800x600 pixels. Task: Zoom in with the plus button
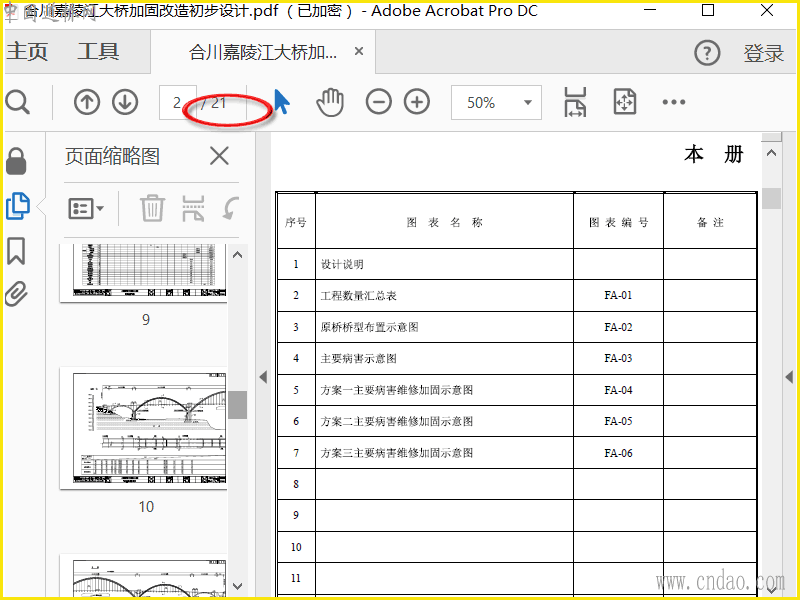tap(417, 102)
